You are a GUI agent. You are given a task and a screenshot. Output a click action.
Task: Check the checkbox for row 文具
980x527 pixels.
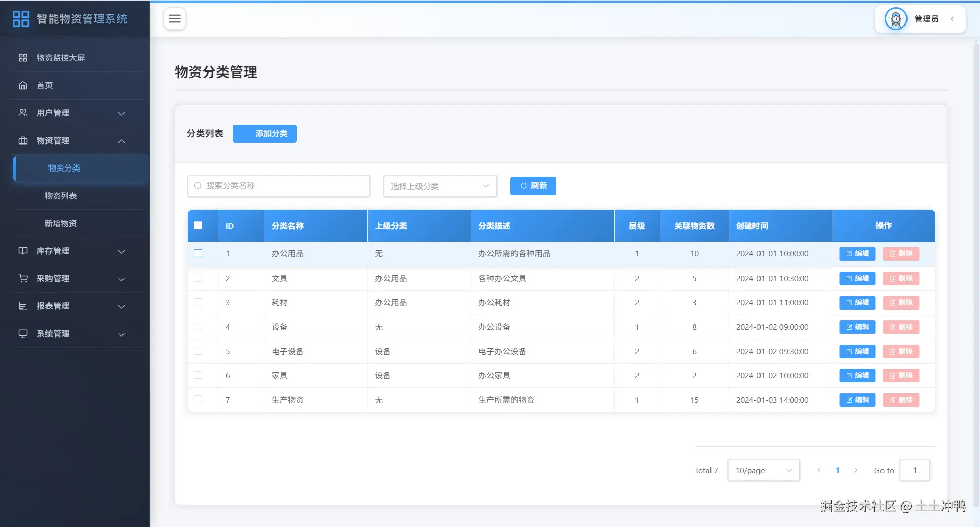pos(198,278)
